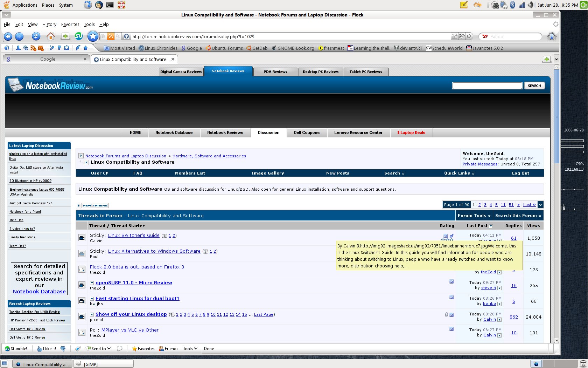Open the Media Bar camera icon
Screen dimensions: 588x368
click(26, 48)
